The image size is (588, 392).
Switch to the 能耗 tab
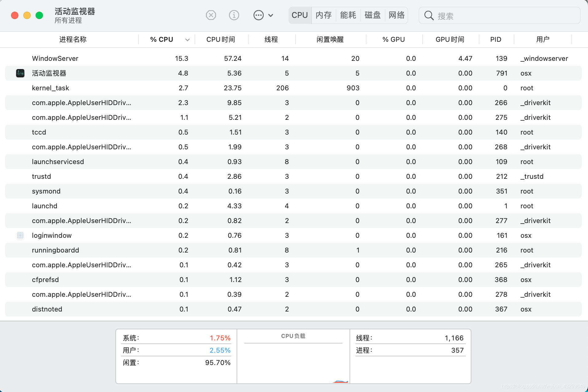[x=348, y=15]
